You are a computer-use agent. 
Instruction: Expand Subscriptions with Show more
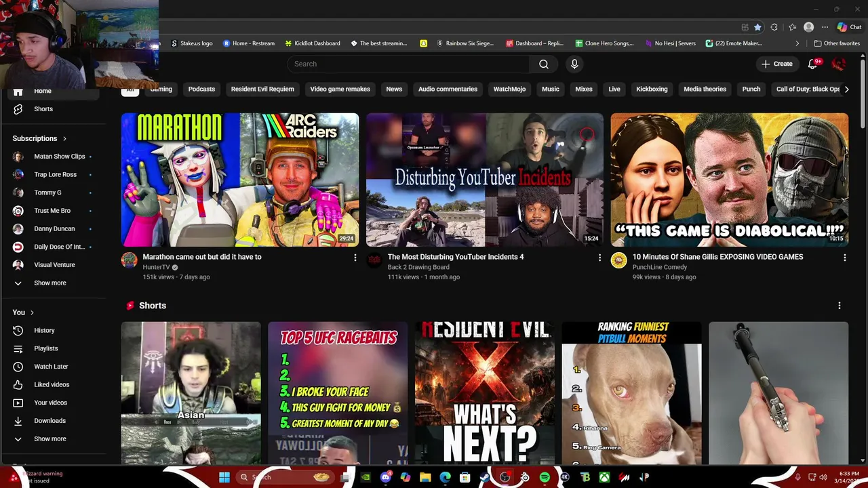tap(51, 283)
